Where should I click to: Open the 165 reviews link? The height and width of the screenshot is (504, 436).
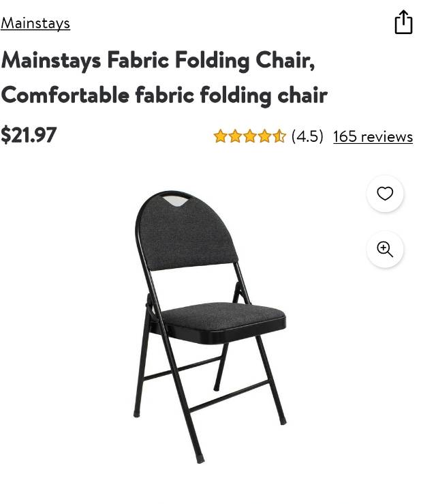click(x=373, y=136)
